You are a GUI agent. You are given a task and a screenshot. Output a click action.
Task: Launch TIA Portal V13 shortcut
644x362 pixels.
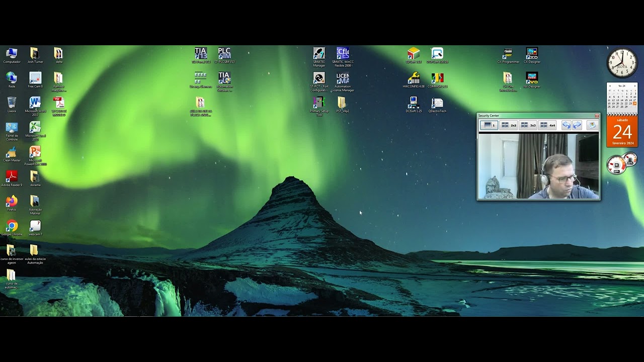201,55
